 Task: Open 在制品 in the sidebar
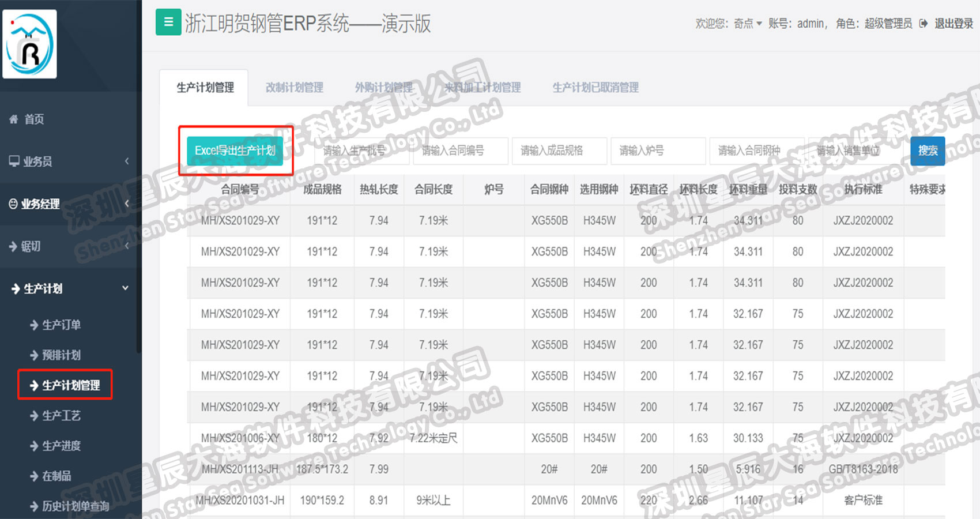(51, 476)
